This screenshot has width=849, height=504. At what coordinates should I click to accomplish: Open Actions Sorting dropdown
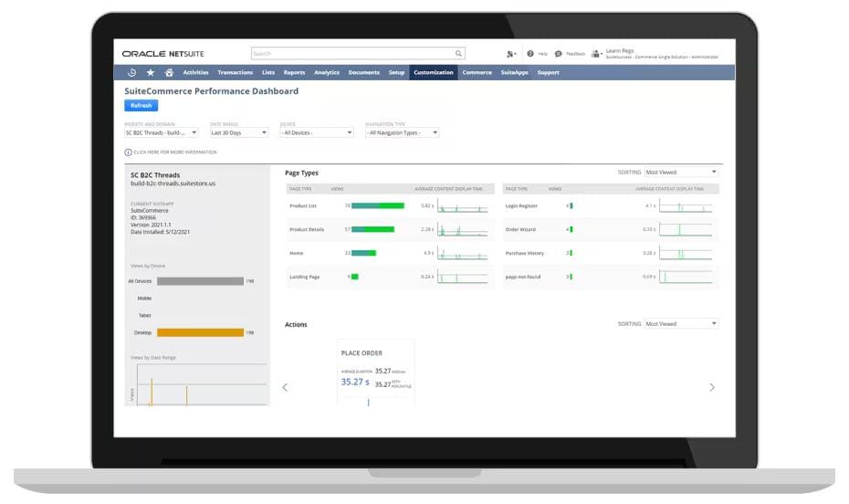coord(681,324)
